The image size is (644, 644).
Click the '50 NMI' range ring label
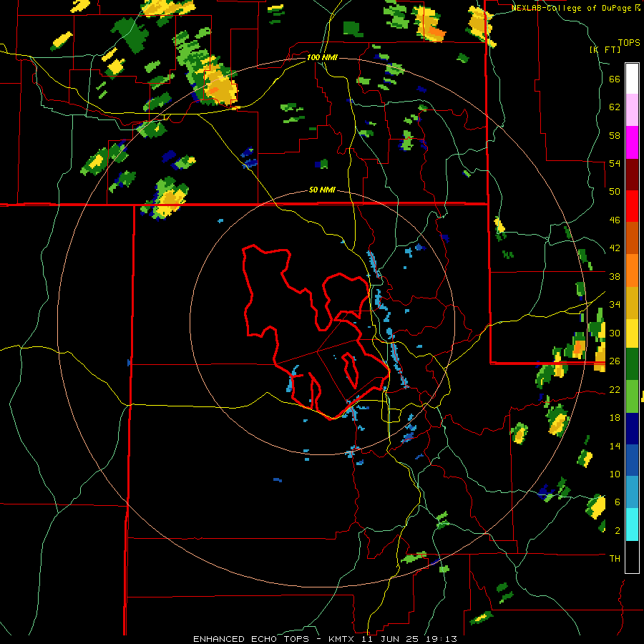pyautogui.click(x=322, y=190)
